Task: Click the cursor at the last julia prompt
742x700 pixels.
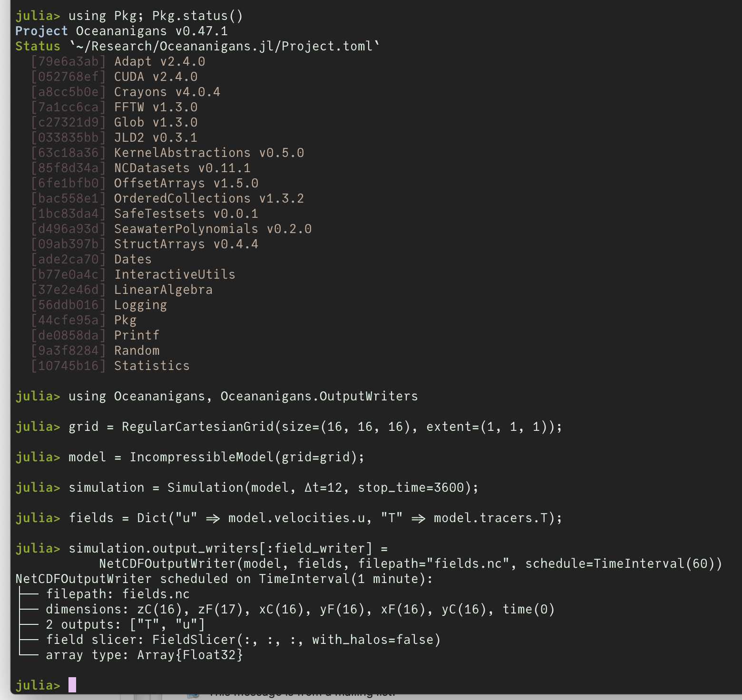Action: (x=72, y=685)
